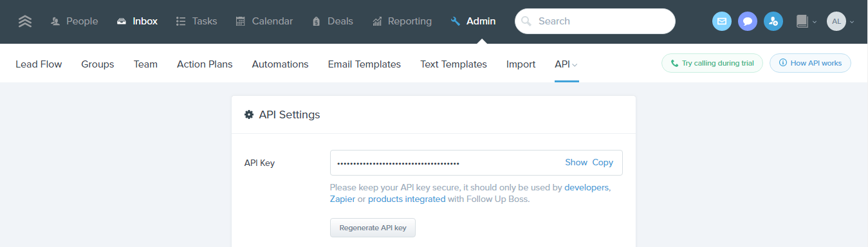Open the Calendar page
The image size is (868, 247).
tap(264, 21)
